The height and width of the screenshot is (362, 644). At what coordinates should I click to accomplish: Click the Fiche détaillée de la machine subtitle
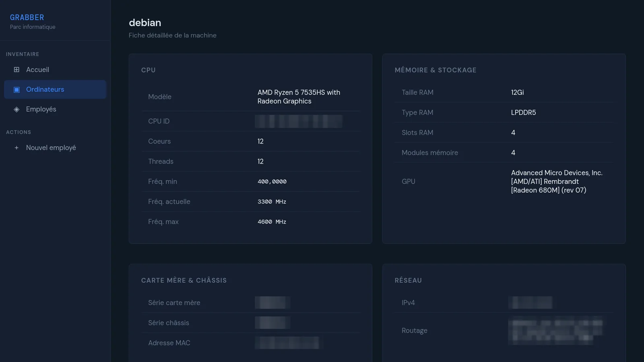(173, 35)
